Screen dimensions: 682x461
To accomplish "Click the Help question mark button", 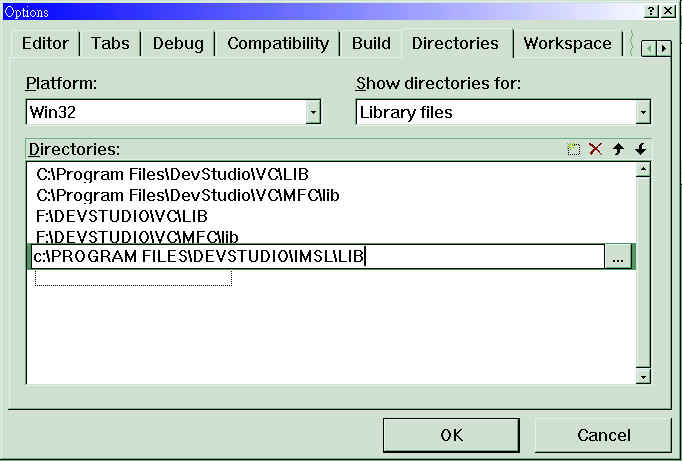I will click(x=651, y=10).
